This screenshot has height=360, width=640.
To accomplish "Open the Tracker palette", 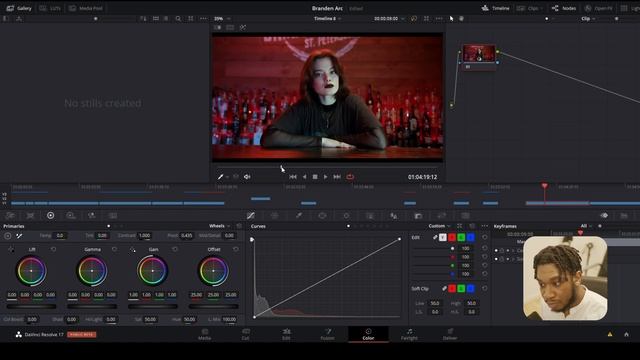I will point(346,216).
